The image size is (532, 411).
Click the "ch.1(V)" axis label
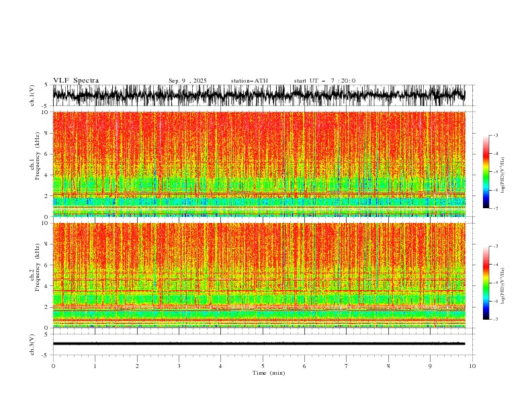(32, 95)
